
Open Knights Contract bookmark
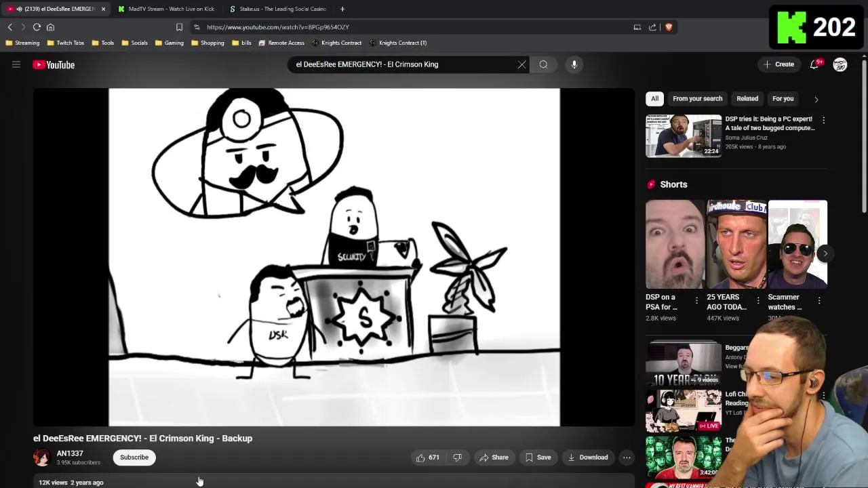[336, 43]
